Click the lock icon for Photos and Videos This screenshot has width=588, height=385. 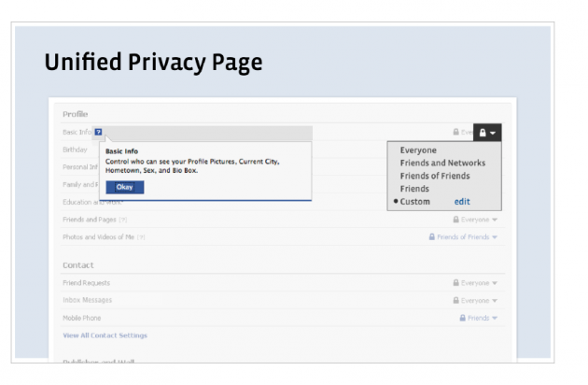click(x=432, y=237)
